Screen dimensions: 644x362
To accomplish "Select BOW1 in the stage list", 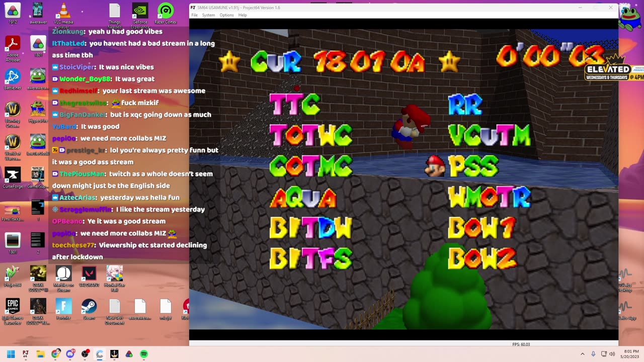I will [x=481, y=228].
